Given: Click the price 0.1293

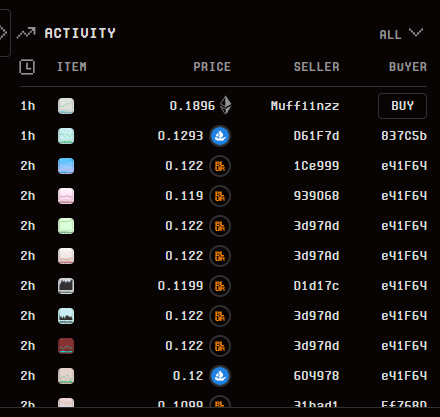Looking at the screenshot, I should 180,136.
